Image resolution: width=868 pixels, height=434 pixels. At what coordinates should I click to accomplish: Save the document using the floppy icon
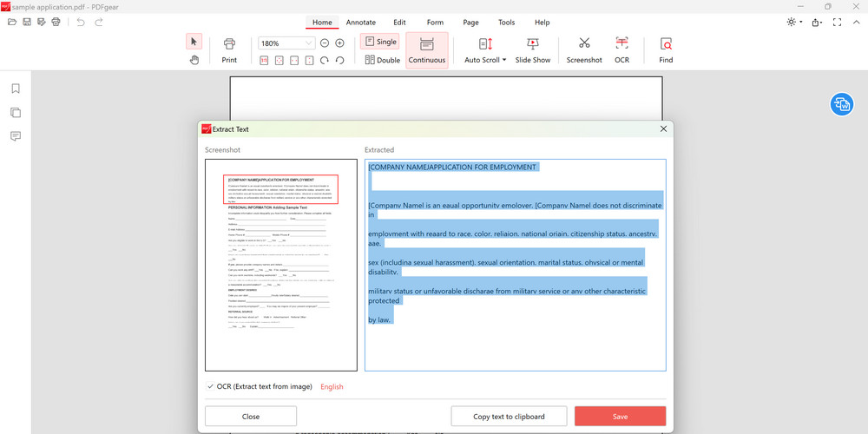pos(27,23)
